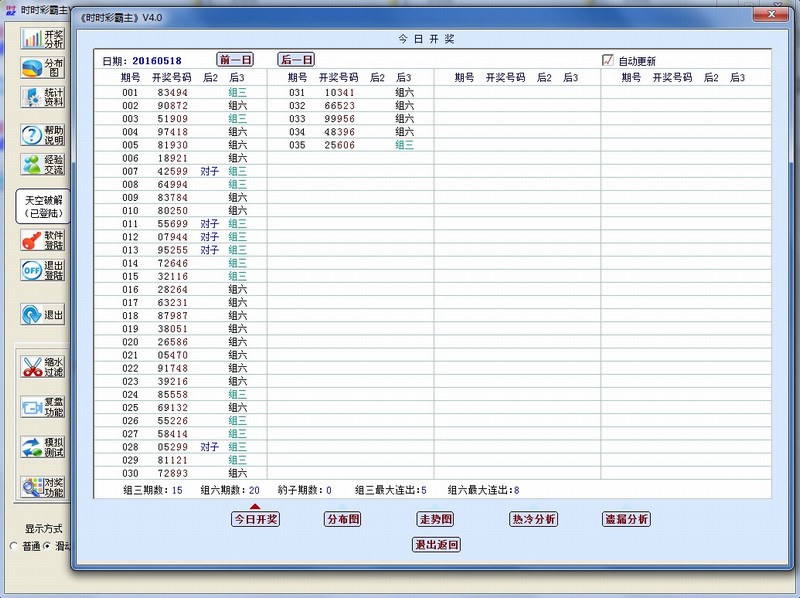This screenshot has width=800, height=598.
Task: Click the 退出登陆 OFF icon
Action: click(x=33, y=270)
